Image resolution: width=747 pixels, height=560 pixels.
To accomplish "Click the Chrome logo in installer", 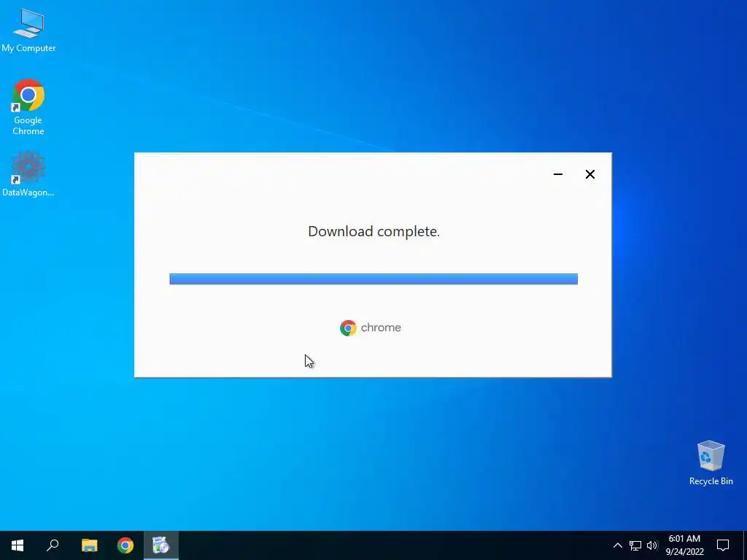I will pyautogui.click(x=348, y=327).
